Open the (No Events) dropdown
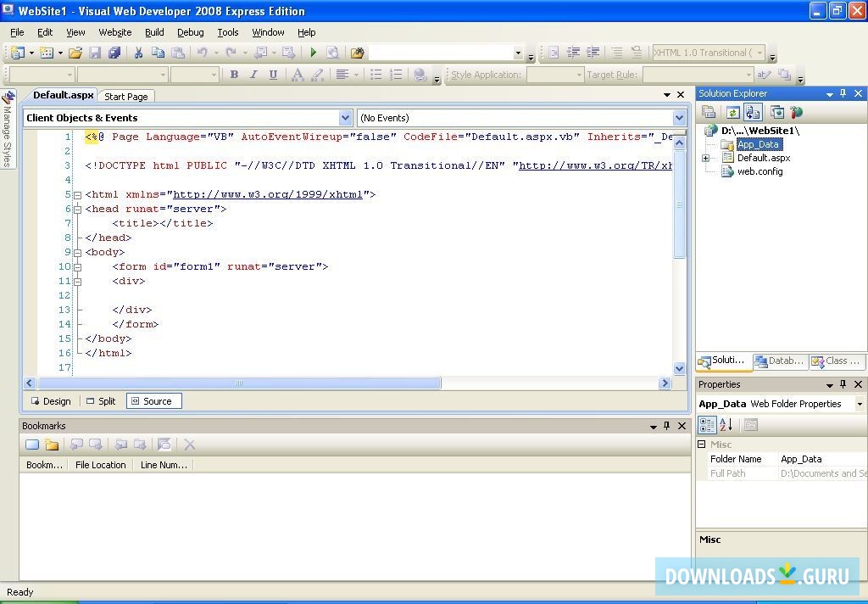 [679, 117]
